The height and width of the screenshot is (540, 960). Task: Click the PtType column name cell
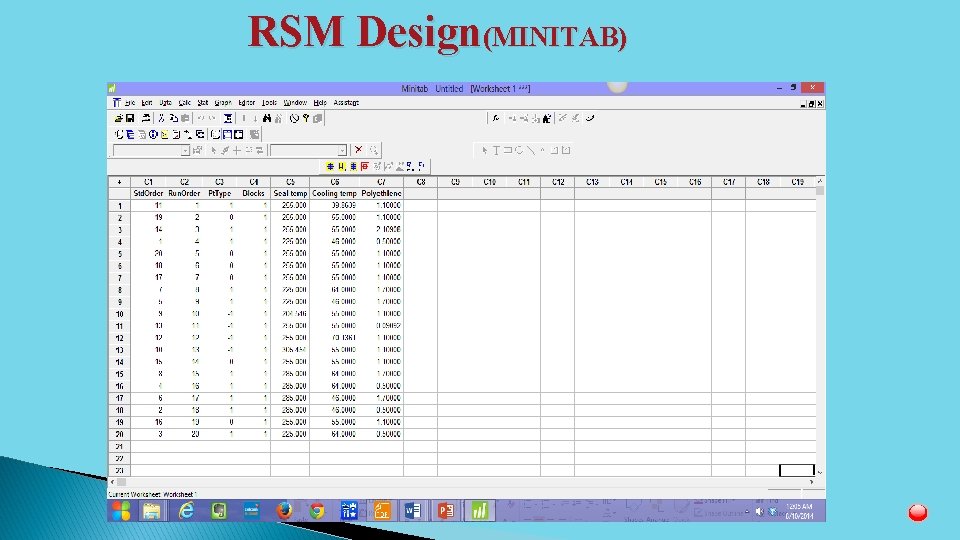[219, 193]
